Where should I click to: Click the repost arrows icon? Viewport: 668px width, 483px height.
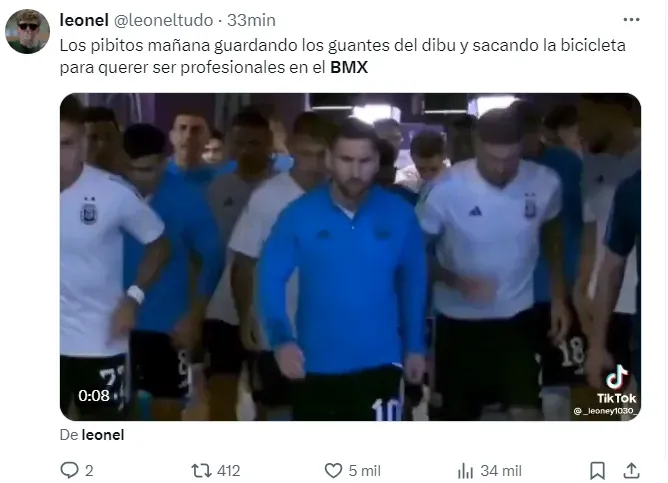point(201,471)
